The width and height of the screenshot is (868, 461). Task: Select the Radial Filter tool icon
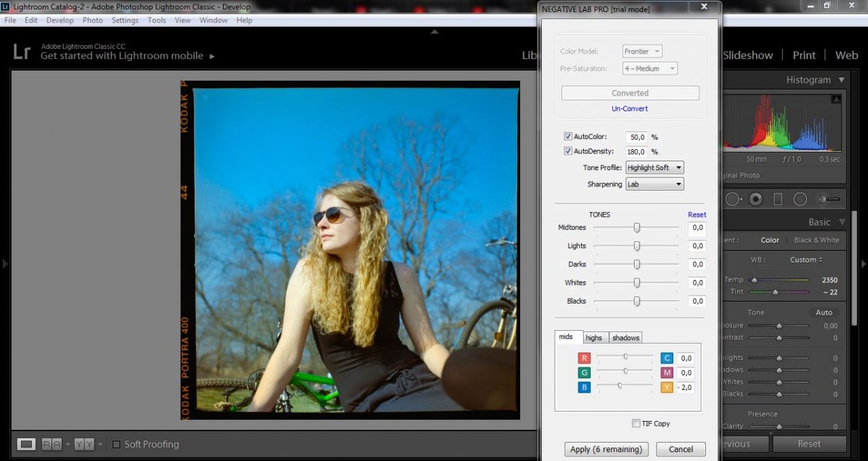point(800,199)
